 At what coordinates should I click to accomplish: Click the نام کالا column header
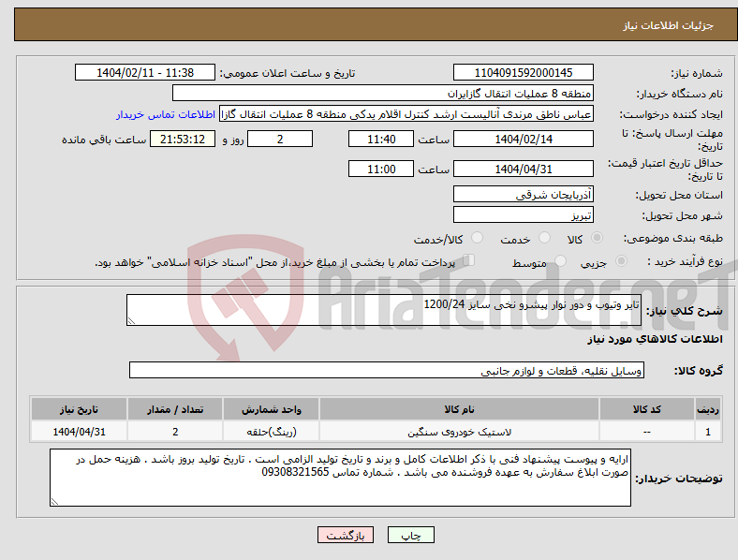click(x=459, y=409)
